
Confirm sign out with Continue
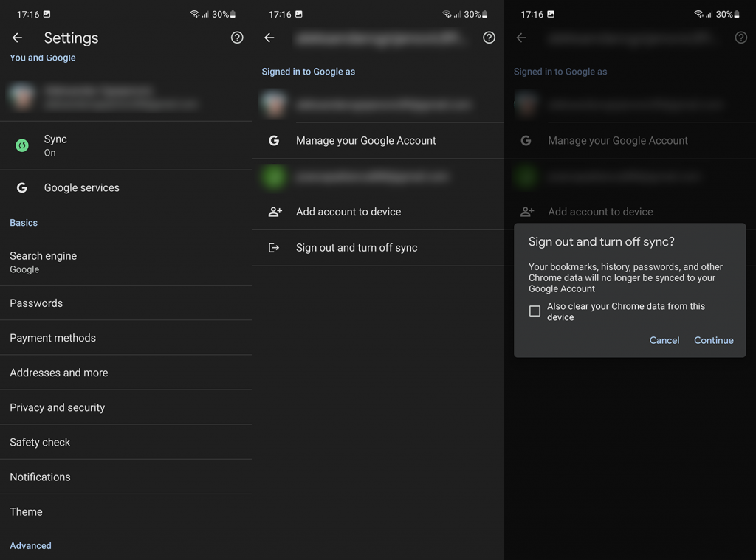(x=713, y=340)
